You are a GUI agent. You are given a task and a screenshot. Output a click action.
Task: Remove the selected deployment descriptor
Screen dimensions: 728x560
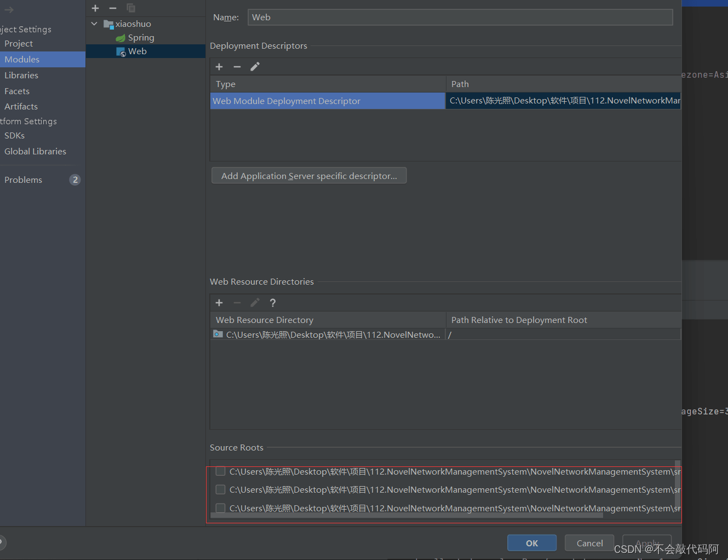coord(237,67)
